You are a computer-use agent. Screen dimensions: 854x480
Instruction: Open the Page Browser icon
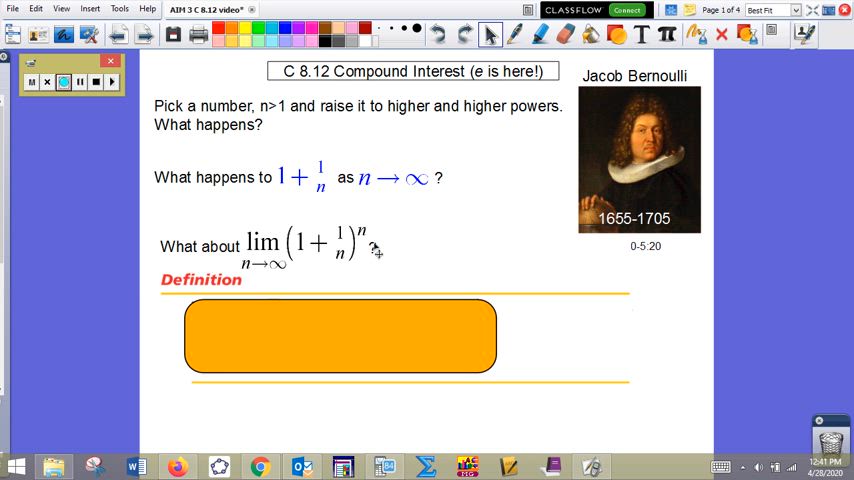[x=671, y=10]
